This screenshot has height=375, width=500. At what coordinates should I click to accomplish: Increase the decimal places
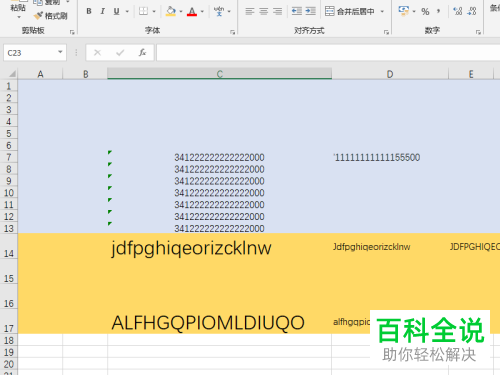click(458, 11)
